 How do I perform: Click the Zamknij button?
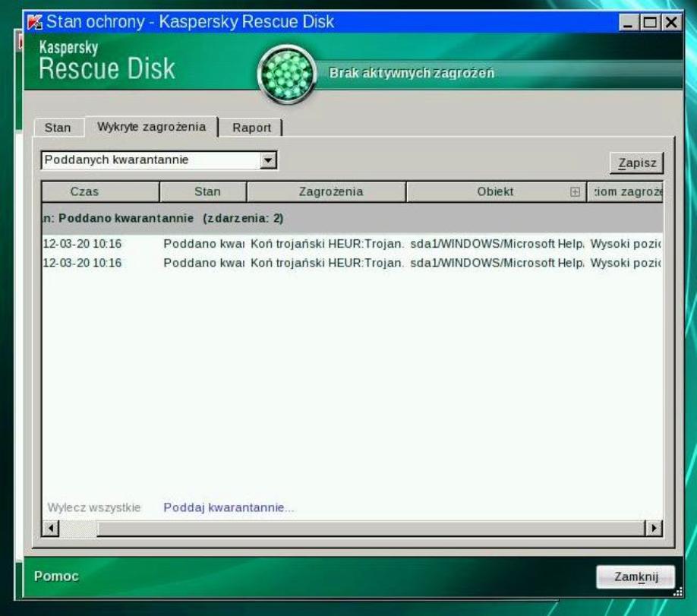pyautogui.click(x=635, y=577)
